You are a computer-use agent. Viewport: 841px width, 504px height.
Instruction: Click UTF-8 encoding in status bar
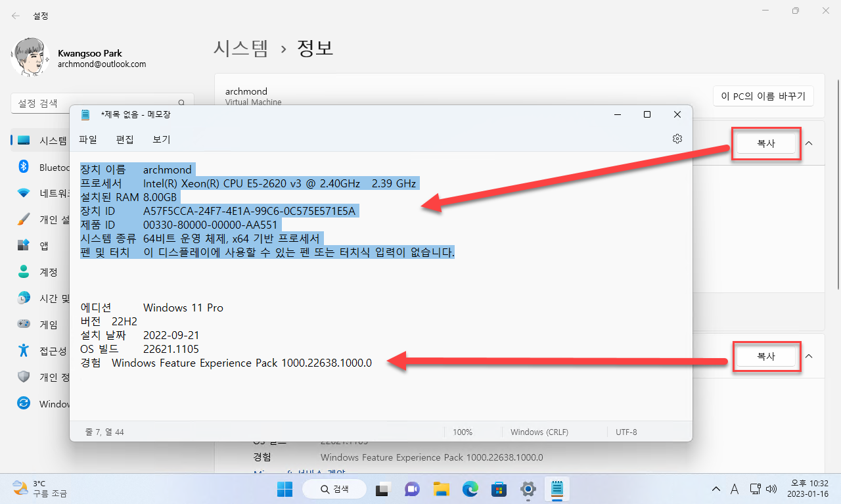point(626,432)
